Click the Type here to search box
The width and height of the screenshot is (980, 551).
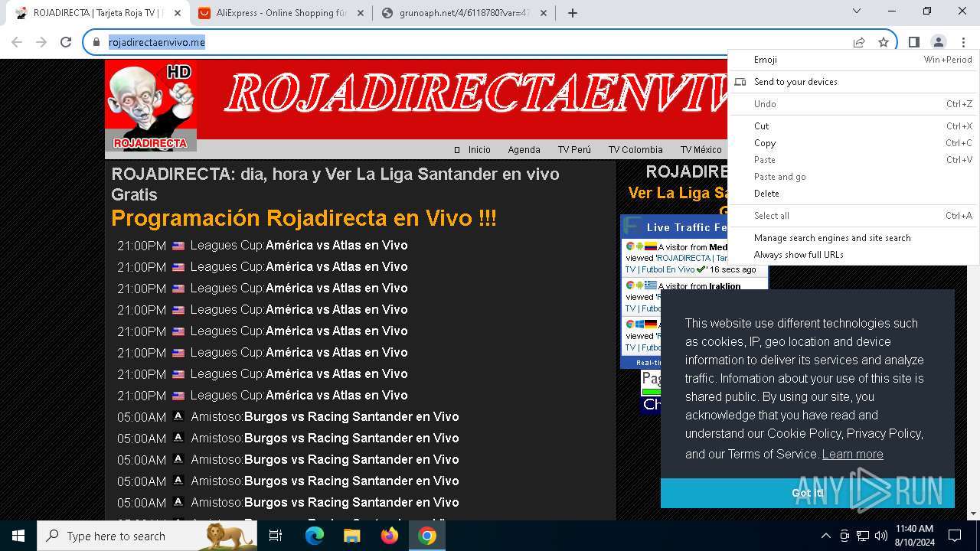pos(147,536)
